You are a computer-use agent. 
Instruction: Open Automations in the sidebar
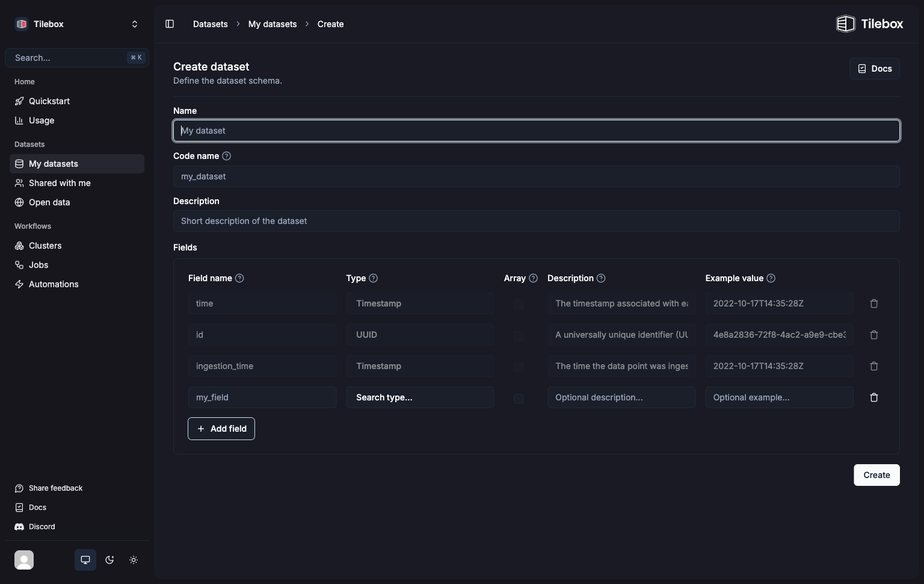[77, 284]
